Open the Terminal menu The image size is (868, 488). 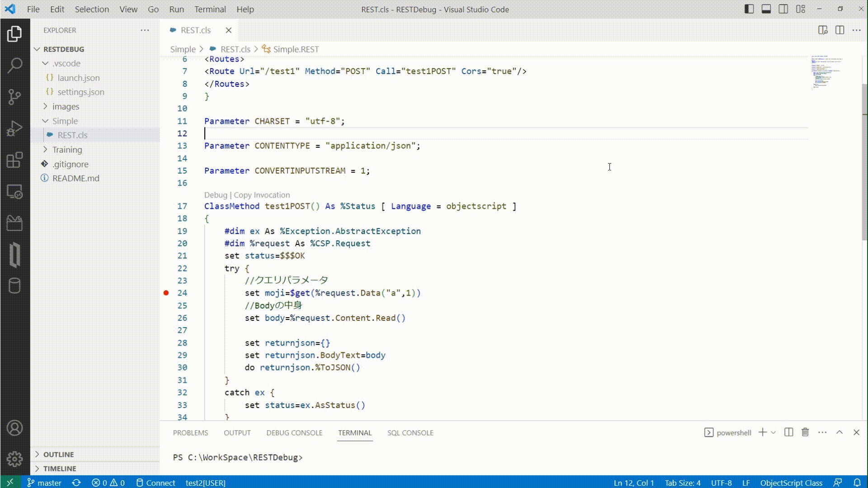(x=210, y=9)
